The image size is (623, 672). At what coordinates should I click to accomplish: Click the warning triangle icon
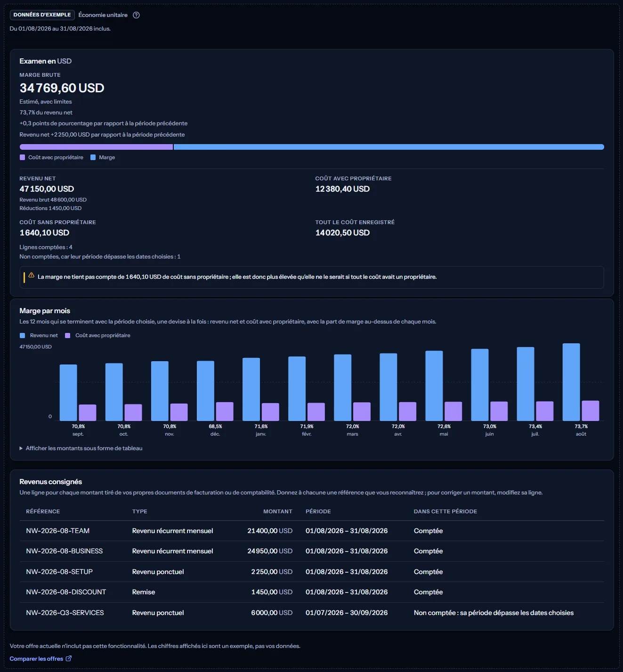(x=31, y=275)
